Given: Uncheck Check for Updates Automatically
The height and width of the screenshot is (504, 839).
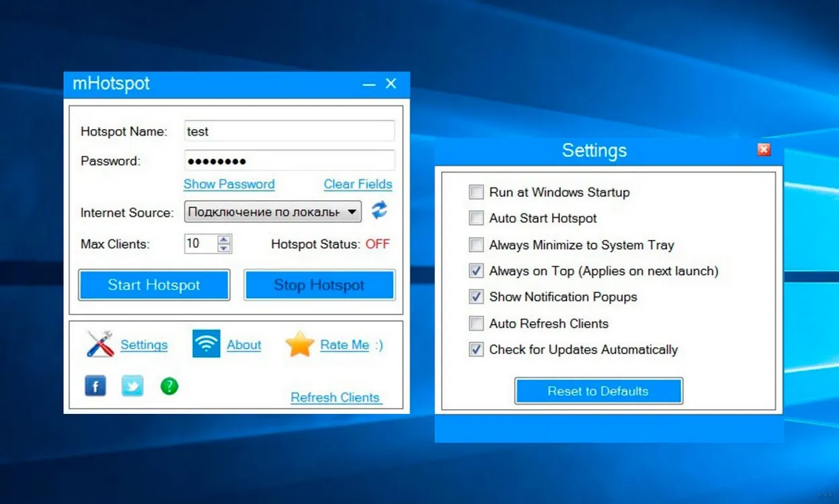Looking at the screenshot, I should [x=477, y=349].
